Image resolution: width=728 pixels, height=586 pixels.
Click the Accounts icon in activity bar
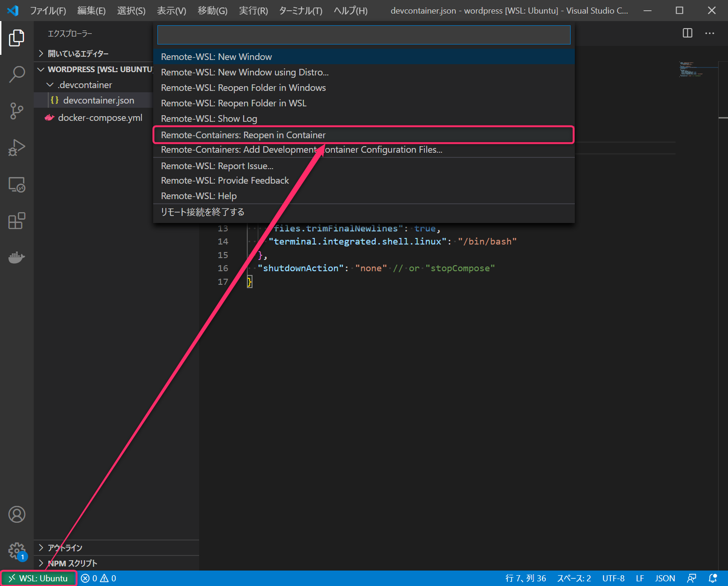[17, 514]
